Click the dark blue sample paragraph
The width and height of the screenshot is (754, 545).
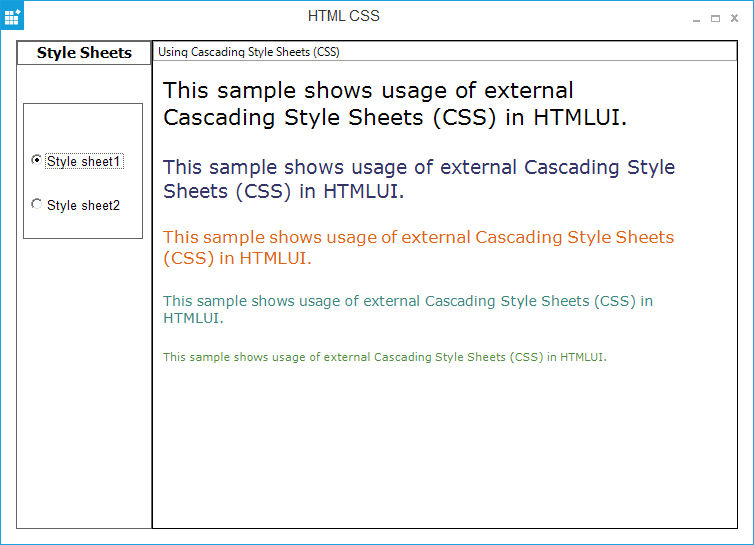418,179
